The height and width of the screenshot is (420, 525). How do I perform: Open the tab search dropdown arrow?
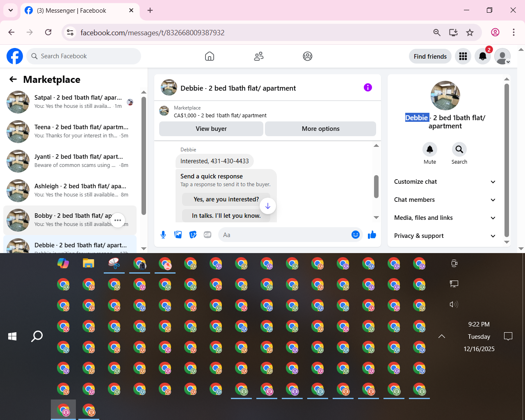point(11,10)
